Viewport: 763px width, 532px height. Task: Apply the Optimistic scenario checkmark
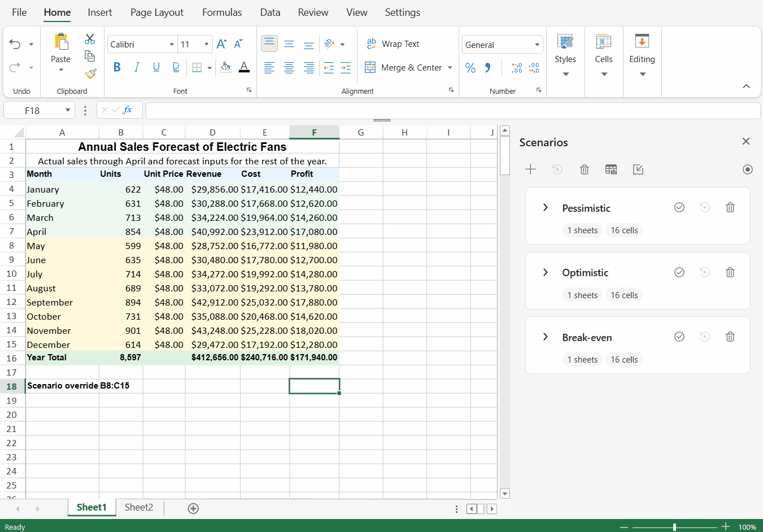click(679, 273)
